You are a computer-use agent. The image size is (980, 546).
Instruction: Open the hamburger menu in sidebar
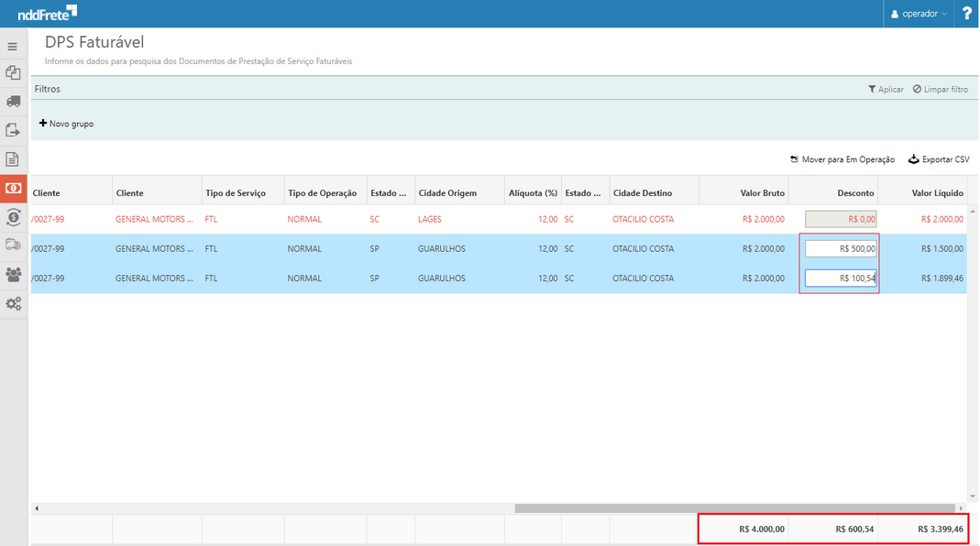tap(13, 47)
